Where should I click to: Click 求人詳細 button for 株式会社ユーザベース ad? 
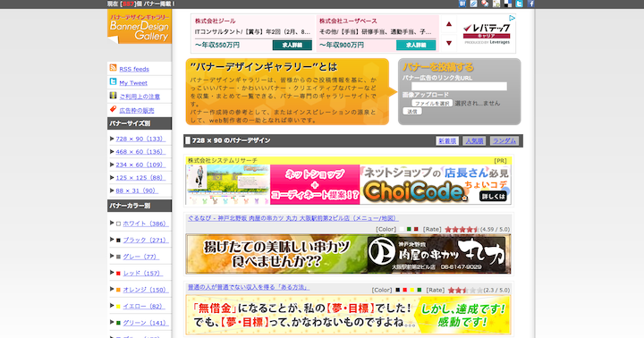(416, 46)
